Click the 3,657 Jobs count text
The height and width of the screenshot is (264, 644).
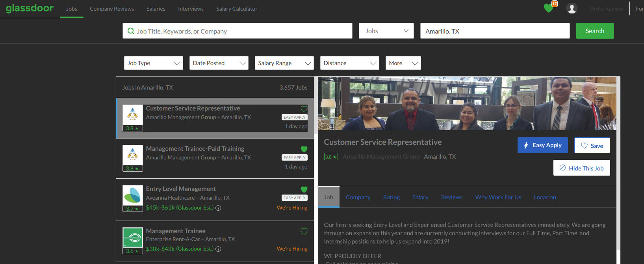[x=293, y=88]
